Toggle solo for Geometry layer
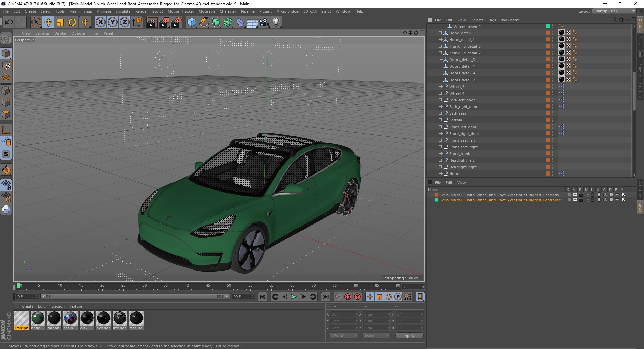The width and height of the screenshot is (644, 349). (569, 195)
